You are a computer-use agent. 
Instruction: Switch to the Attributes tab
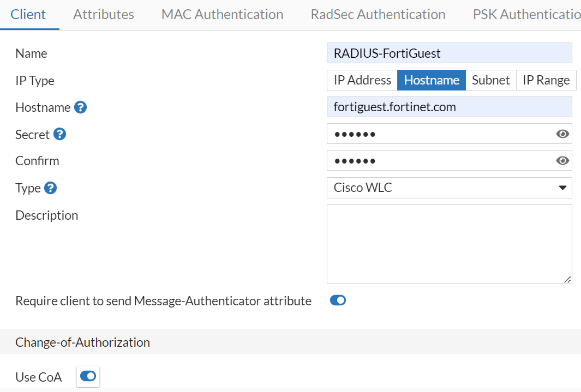click(x=103, y=14)
